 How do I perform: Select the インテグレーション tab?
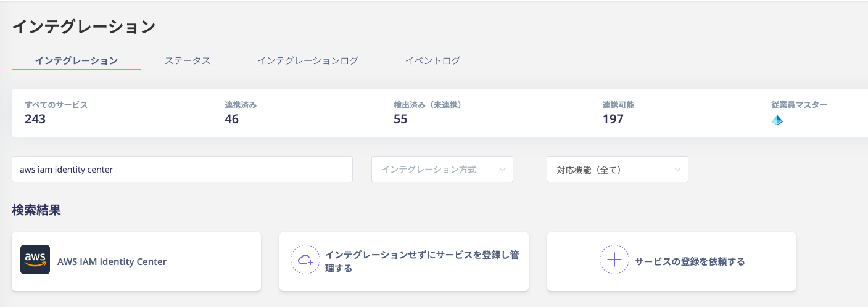76,60
